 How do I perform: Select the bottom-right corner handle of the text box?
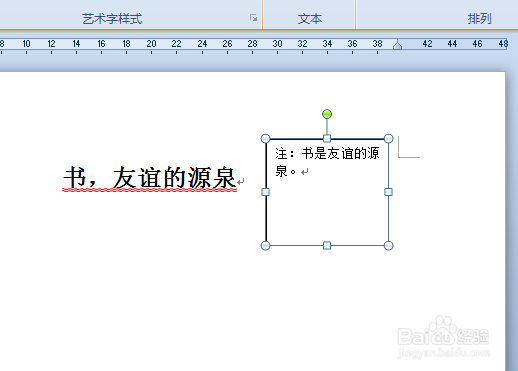[x=388, y=246]
